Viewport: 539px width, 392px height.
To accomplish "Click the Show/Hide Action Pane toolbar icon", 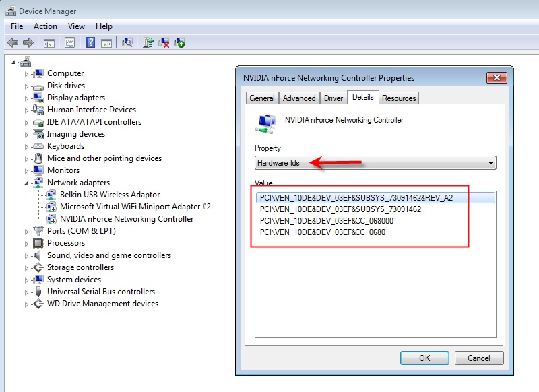I will pos(106,43).
